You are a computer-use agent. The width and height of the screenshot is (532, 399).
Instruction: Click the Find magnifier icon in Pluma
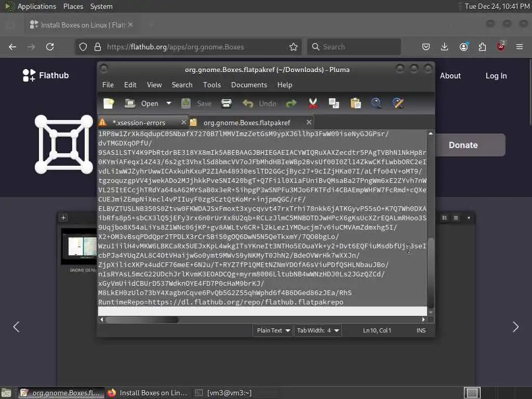pyautogui.click(x=376, y=103)
